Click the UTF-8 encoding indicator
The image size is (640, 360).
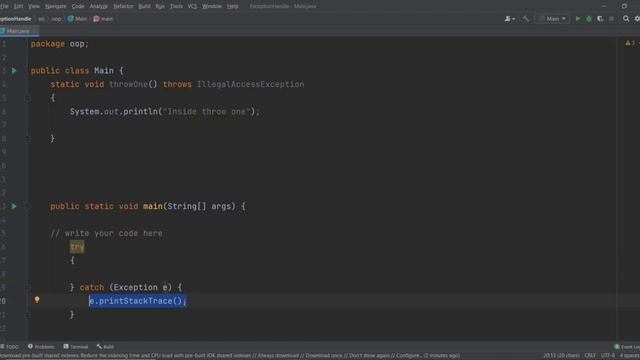[x=607, y=356]
